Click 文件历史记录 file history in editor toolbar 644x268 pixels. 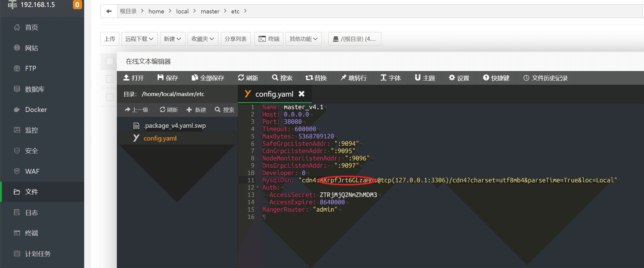(545, 78)
